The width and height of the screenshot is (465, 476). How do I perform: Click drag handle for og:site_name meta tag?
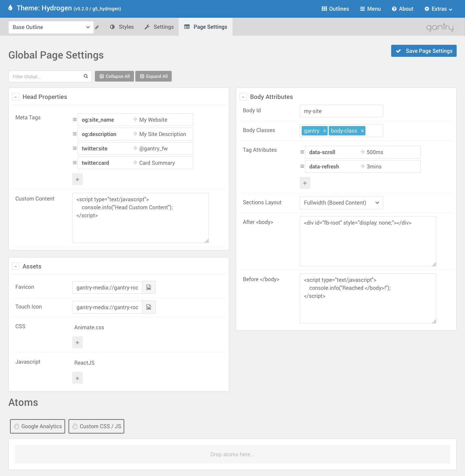pyautogui.click(x=75, y=120)
